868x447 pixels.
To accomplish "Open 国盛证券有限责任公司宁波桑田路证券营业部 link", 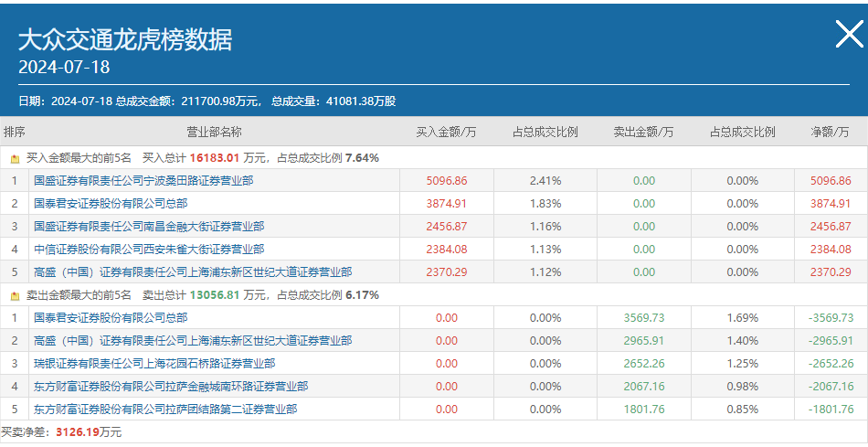I will point(143,181).
